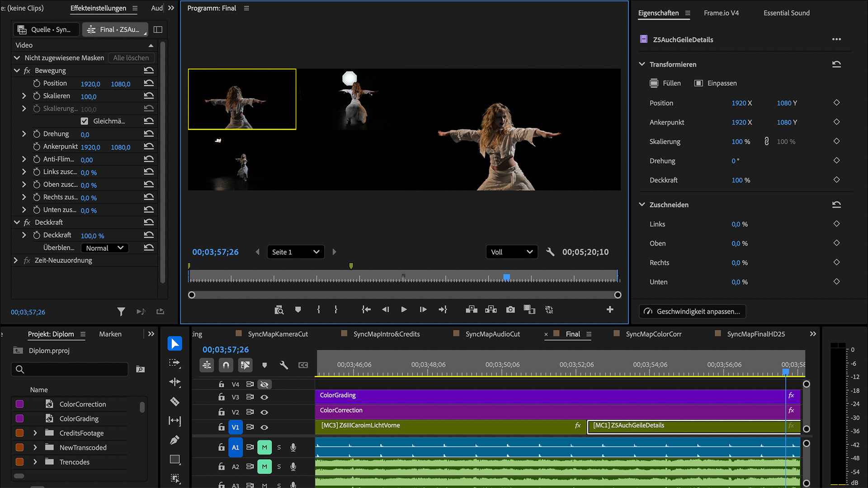
Task: Mute audio track A1
Action: [264, 447]
